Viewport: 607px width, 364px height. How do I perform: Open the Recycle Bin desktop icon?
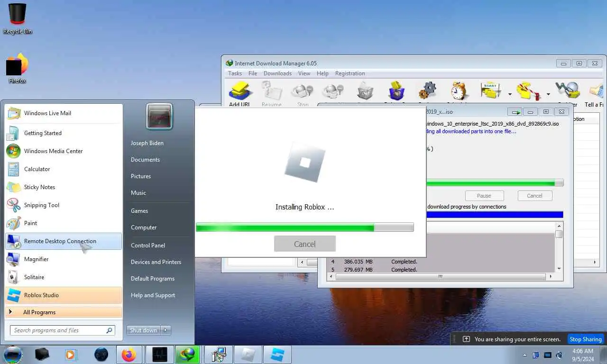point(17,19)
